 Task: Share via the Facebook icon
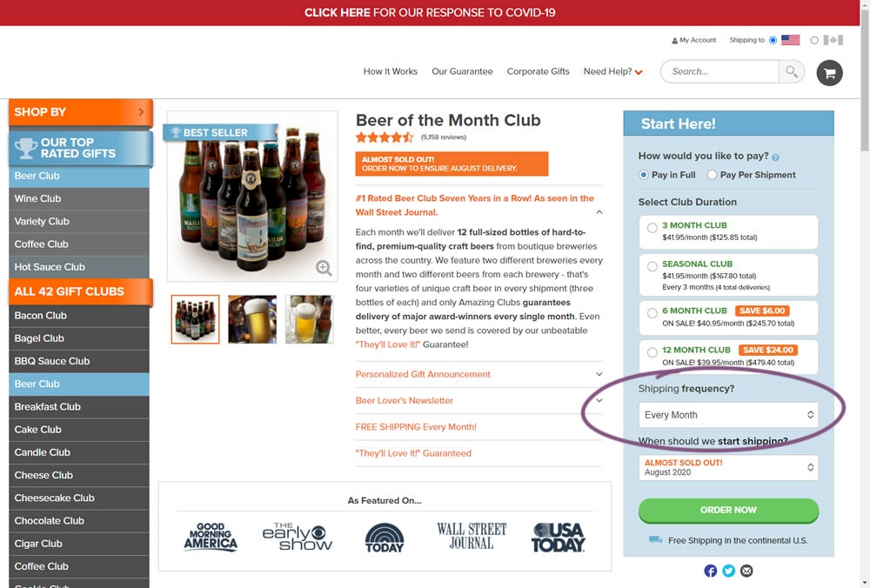pyautogui.click(x=711, y=571)
